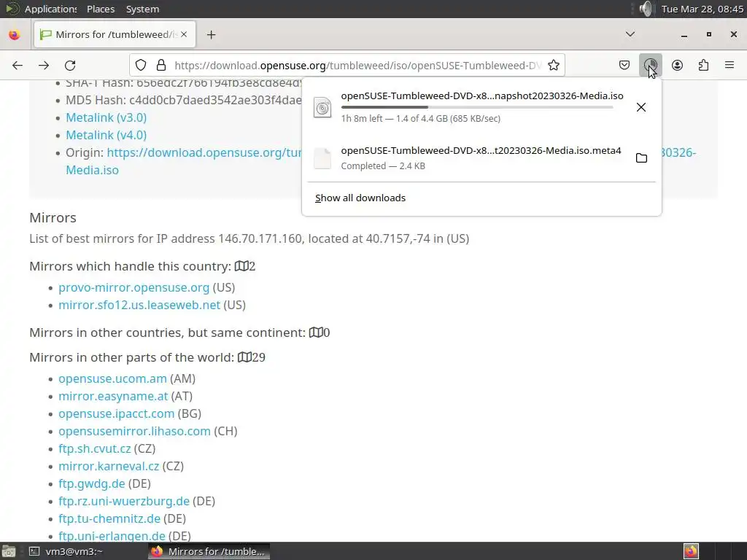The width and height of the screenshot is (747, 560).
Task: Open a new browser tab
Action: [211, 35]
